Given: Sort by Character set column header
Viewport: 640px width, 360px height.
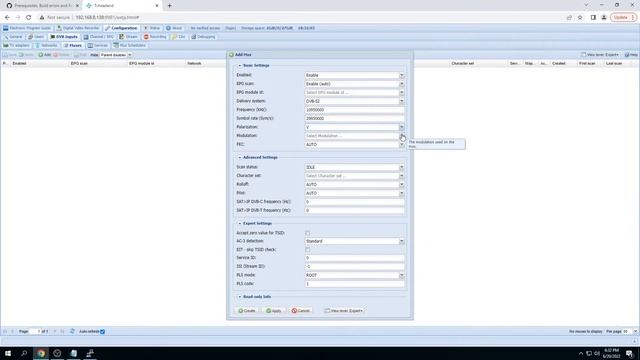Looking at the screenshot, I should tap(462, 63).
